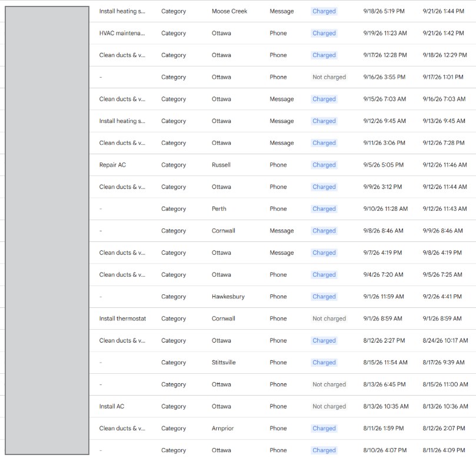Click Phone type in Russell row

point(278,165)
